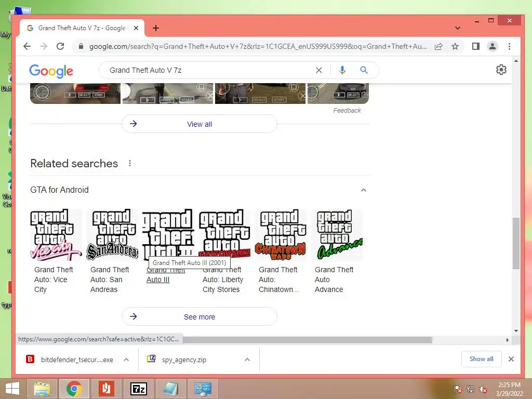Click See more button

click(199, 317)
